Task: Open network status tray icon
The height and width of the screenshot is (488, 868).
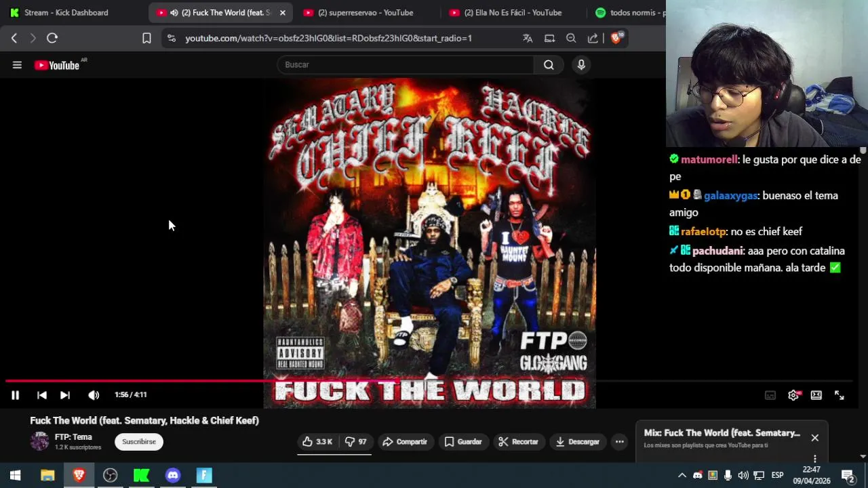Action: [x=759, y=476]
